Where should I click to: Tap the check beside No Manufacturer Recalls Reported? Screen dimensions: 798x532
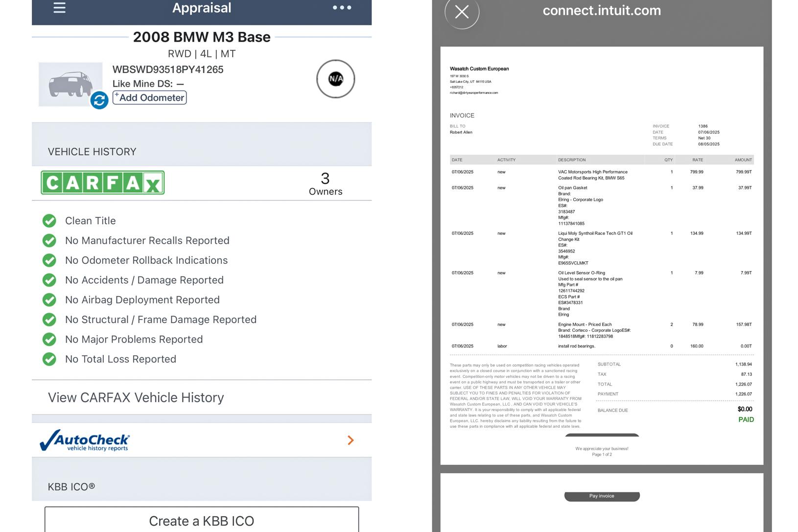49,240
